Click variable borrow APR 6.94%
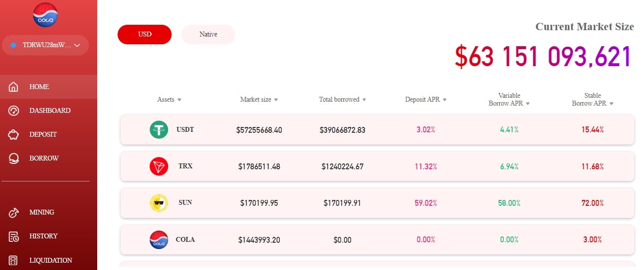Viewport: 644px width, 270px height. click(509, 166)
